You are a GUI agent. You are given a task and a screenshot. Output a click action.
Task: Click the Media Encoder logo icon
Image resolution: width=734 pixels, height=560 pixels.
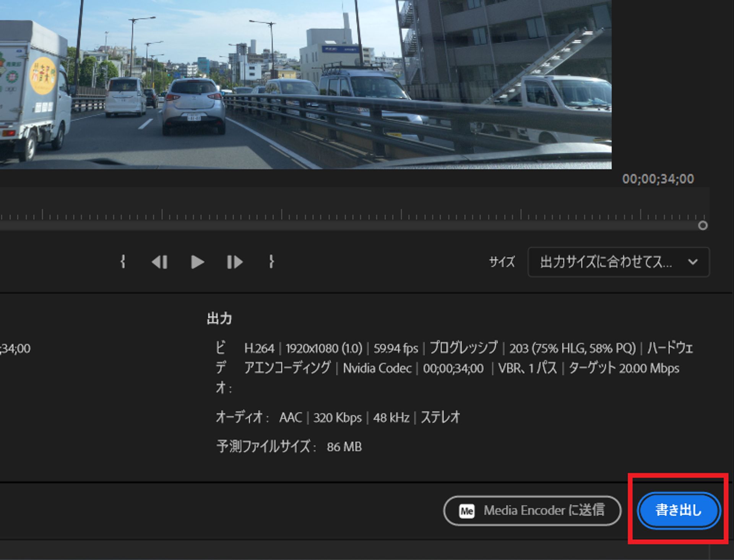[x=467, y=510]
